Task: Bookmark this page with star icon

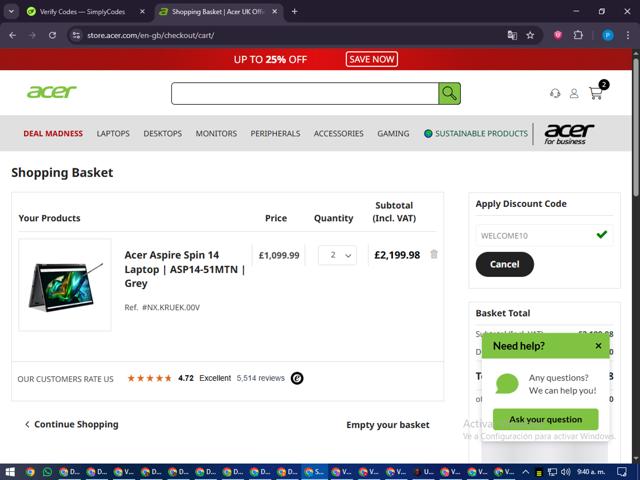Action: tap(530, 35)
